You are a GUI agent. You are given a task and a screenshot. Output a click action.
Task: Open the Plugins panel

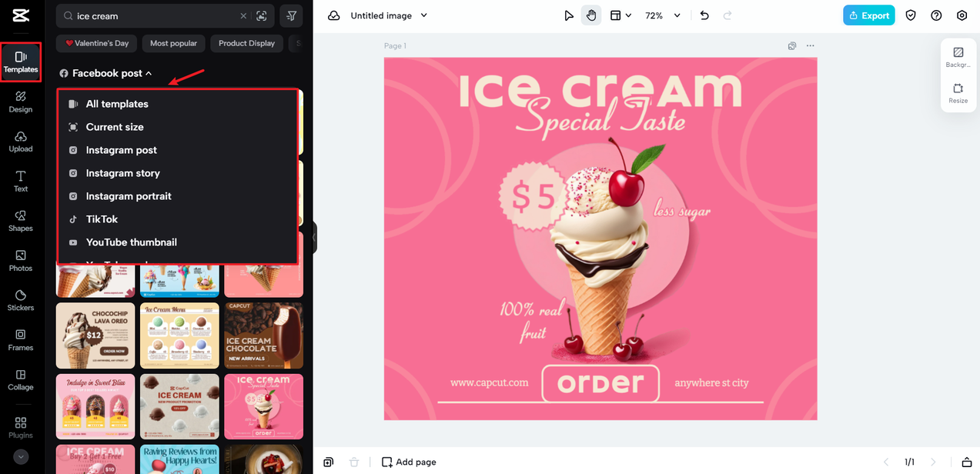(x=21, y=428)
